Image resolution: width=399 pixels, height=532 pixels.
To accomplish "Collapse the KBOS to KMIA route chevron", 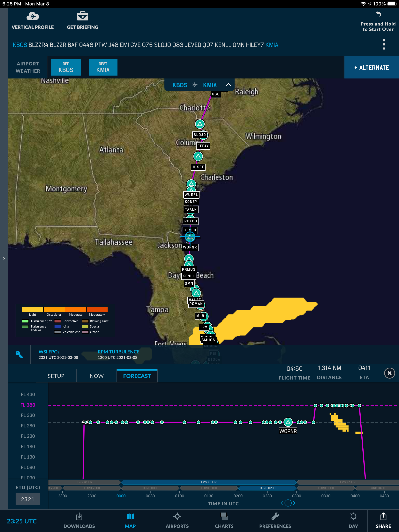I will (x=228, y=85).
